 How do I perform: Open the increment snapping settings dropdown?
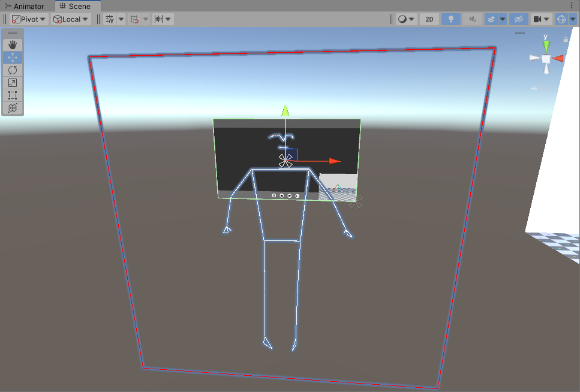click(163, 19)
